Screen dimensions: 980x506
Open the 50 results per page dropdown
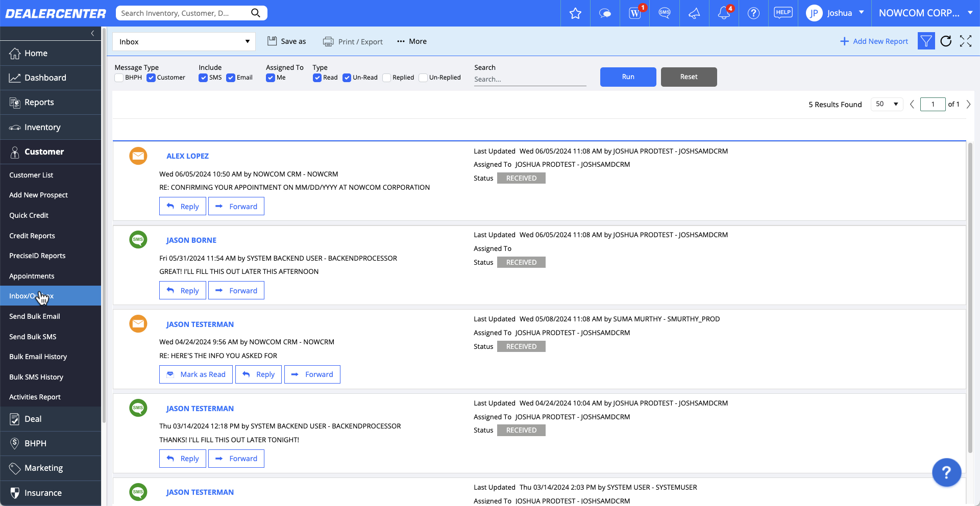pyautogui.click(x=887, y=104)
